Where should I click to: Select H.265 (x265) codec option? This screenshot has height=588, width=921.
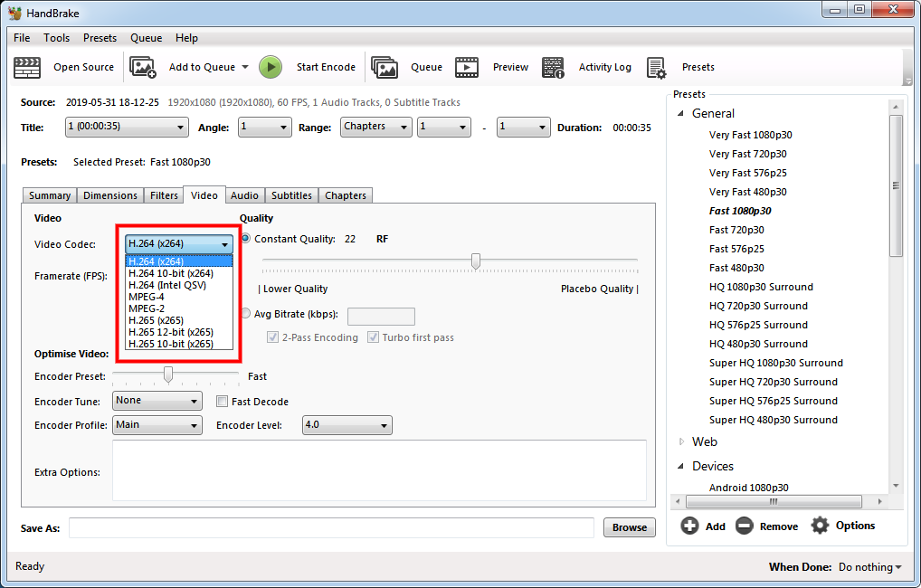(178, 320)
